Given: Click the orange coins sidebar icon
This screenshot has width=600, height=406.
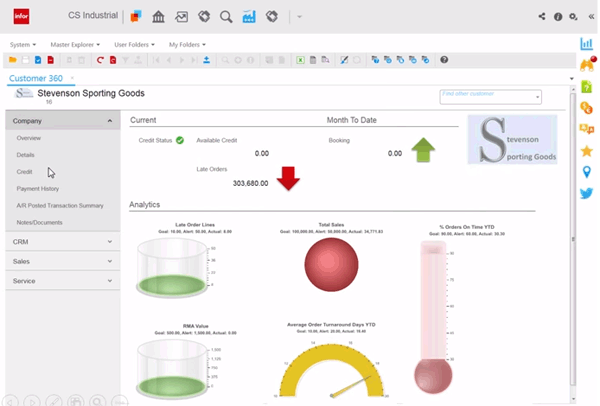Looking at the screenshot, I should 586,108.
